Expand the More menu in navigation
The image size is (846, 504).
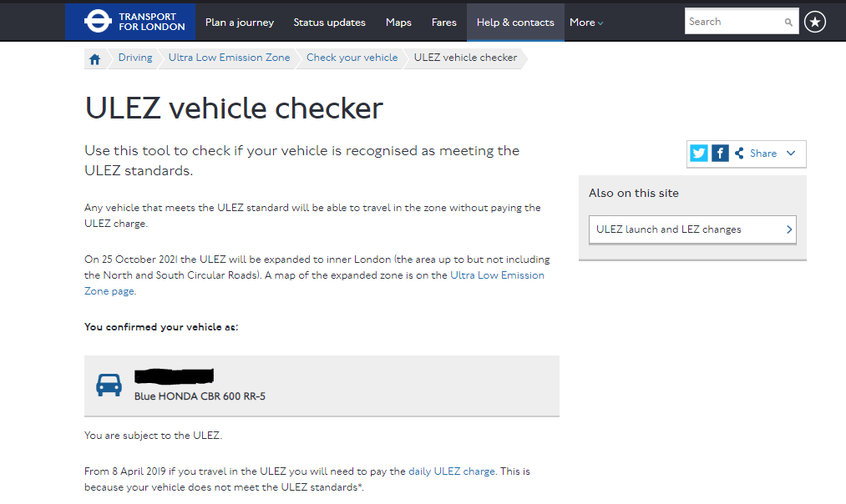click(586, 23)
